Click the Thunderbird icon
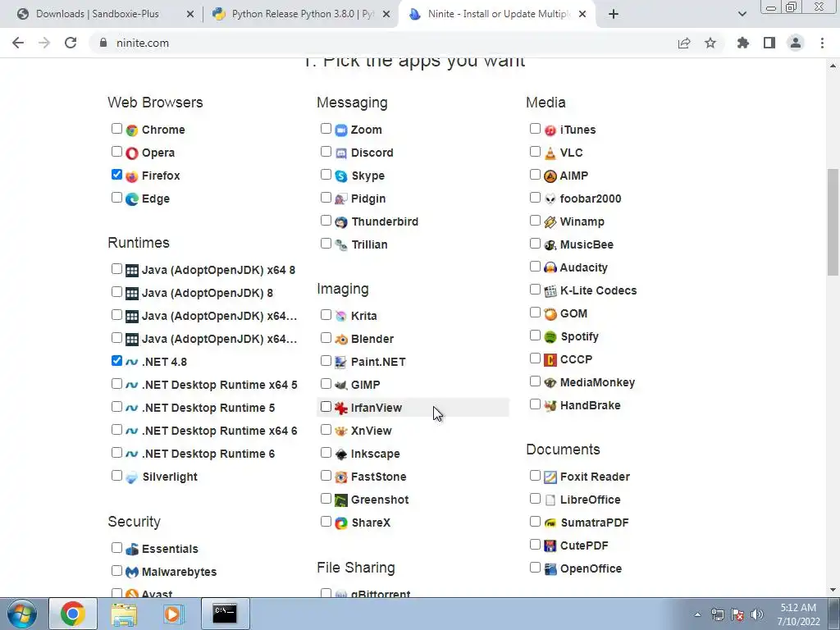 [x=340, y=222]
